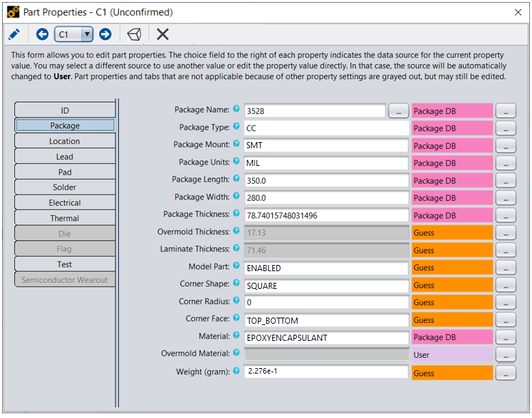
Task: Click help icon beside Model Part
Action: click(x=237, y=266)
